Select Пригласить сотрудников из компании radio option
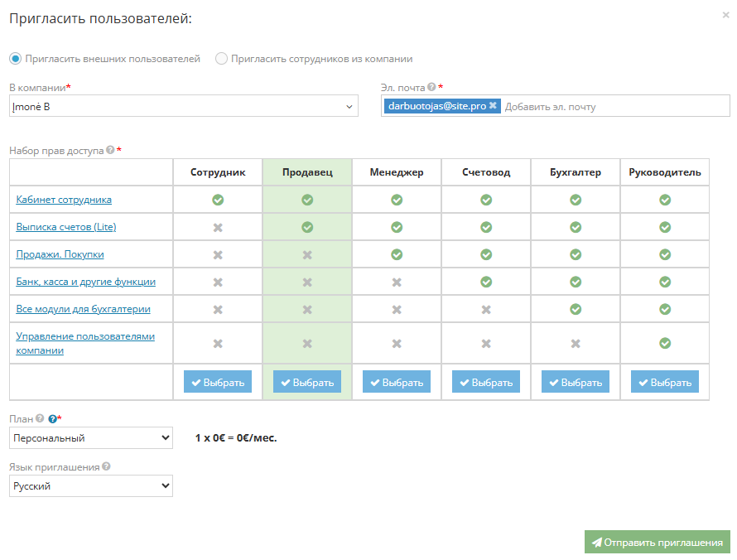The height and width of the screenshot is (560, 737). tap(221, 59)
